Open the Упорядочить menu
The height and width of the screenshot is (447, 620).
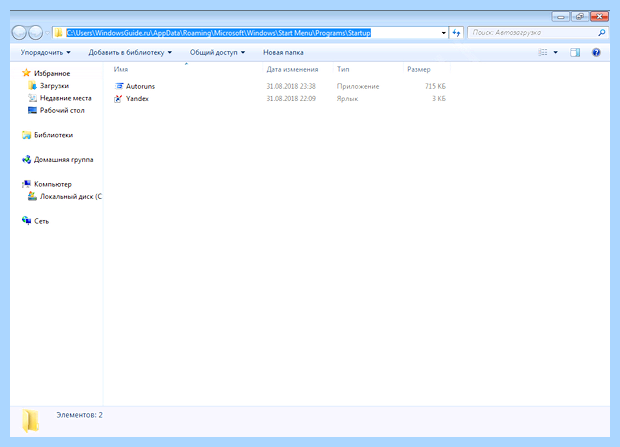[x=45, y=52]
